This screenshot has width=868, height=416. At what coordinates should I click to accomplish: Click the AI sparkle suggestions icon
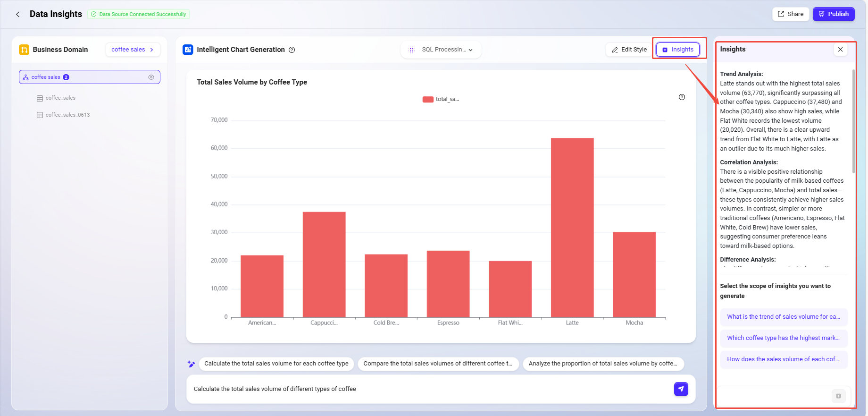click(191, 364)
